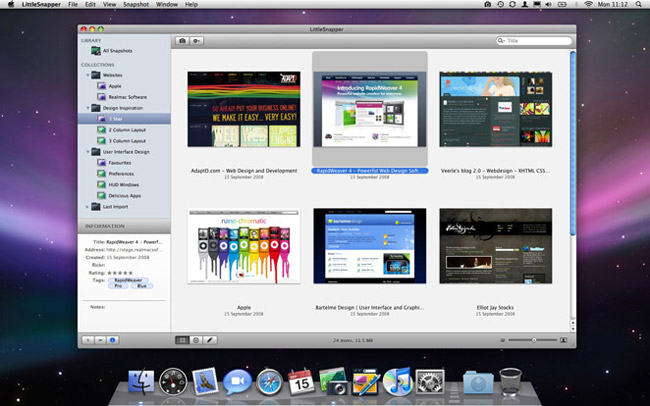Open Safari from the Dock
Image resolution: width=650 pixels, height=406 pixels.
(269, 382)
